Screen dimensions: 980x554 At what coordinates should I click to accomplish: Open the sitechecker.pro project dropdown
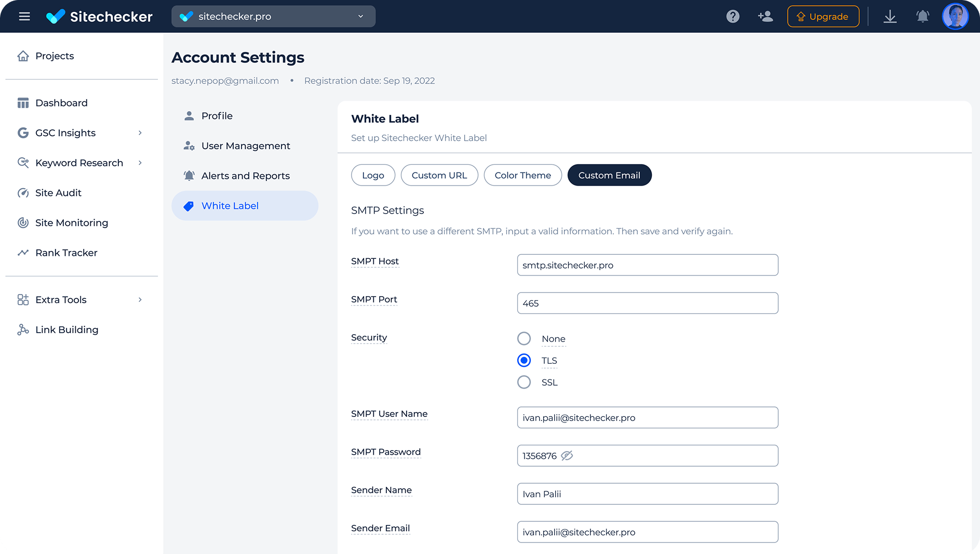tap(273, 17)
